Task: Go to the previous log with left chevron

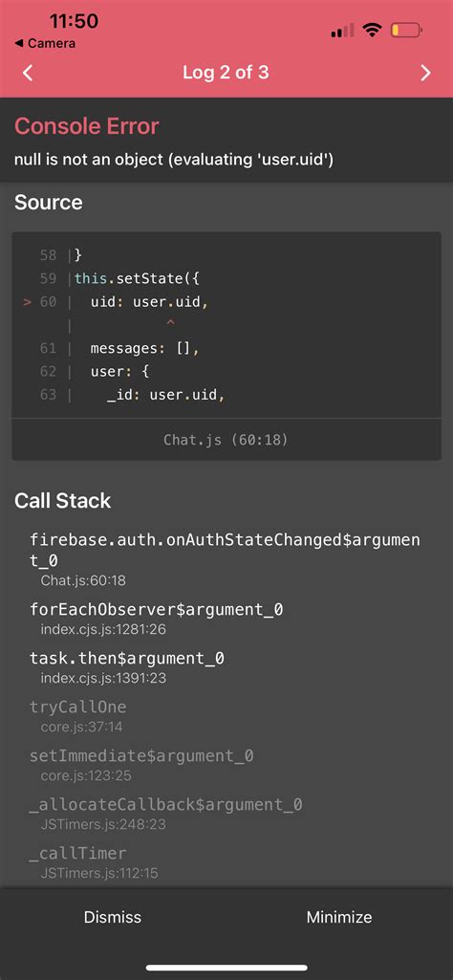Action: click(28, 73)
